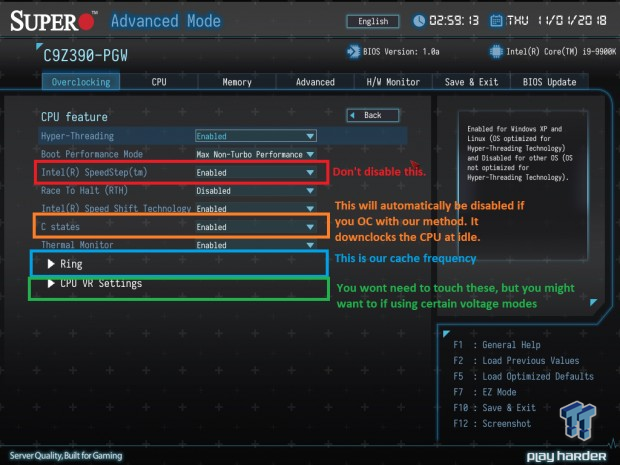Viewport: 620px width, 465px height.
Task: Click the BIOS Version chip icon
Action: coord(353,51)
